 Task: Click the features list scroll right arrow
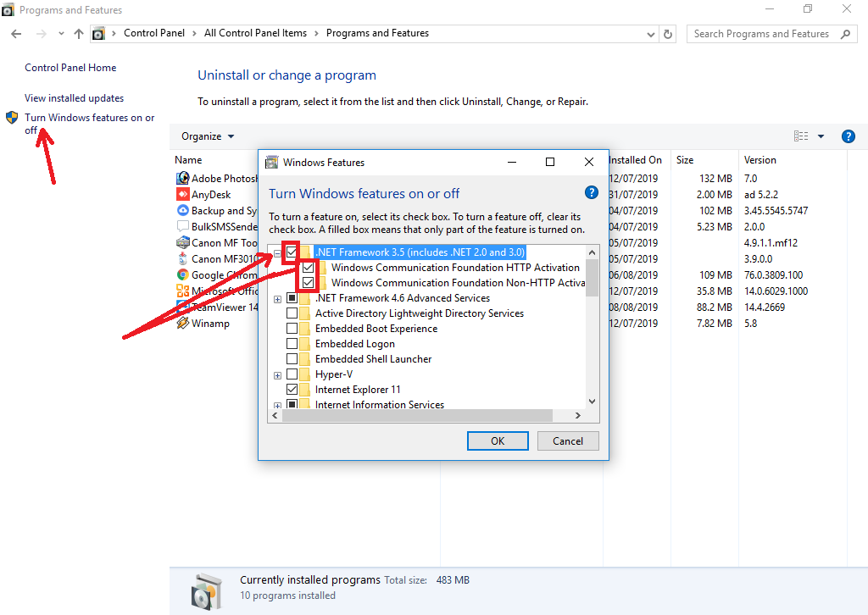pyautogui.click(x=578, y=415)
